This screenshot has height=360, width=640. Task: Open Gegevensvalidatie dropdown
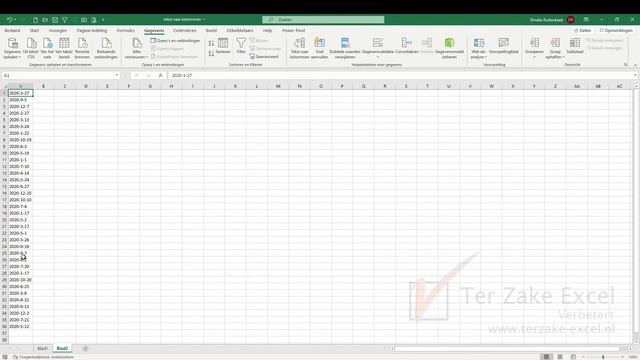click(378, 48)
